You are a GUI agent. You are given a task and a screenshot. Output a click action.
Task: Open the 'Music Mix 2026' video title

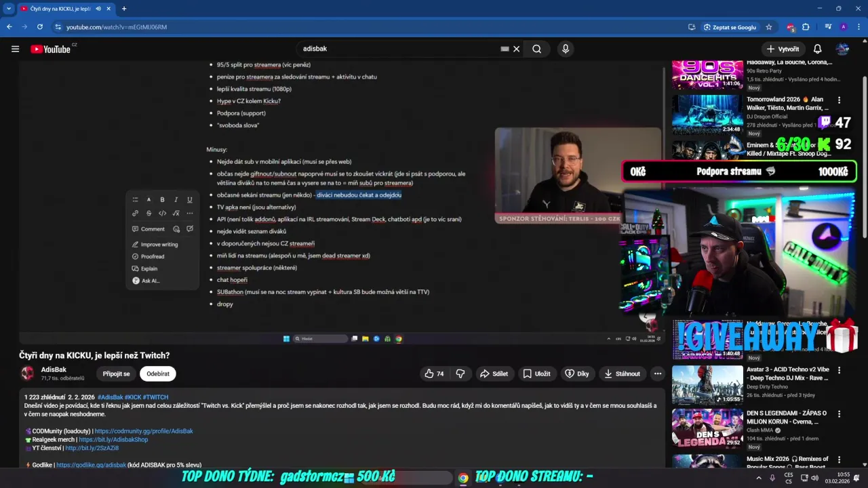point(787,463)
